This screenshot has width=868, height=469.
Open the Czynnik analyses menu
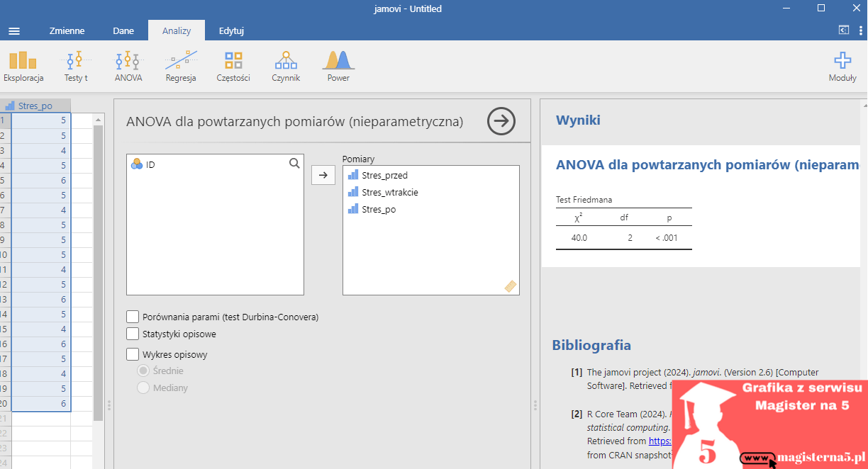(x=286, y=66)
